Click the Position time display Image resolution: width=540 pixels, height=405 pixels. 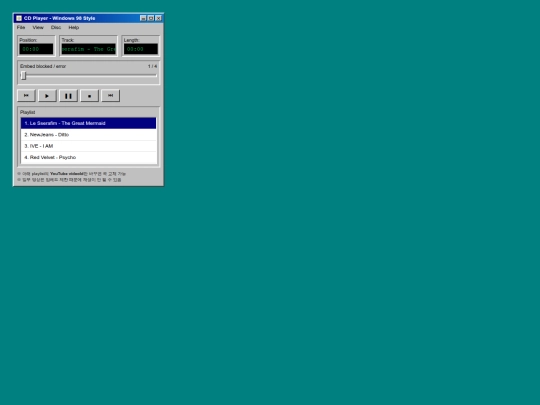point(36,49)
